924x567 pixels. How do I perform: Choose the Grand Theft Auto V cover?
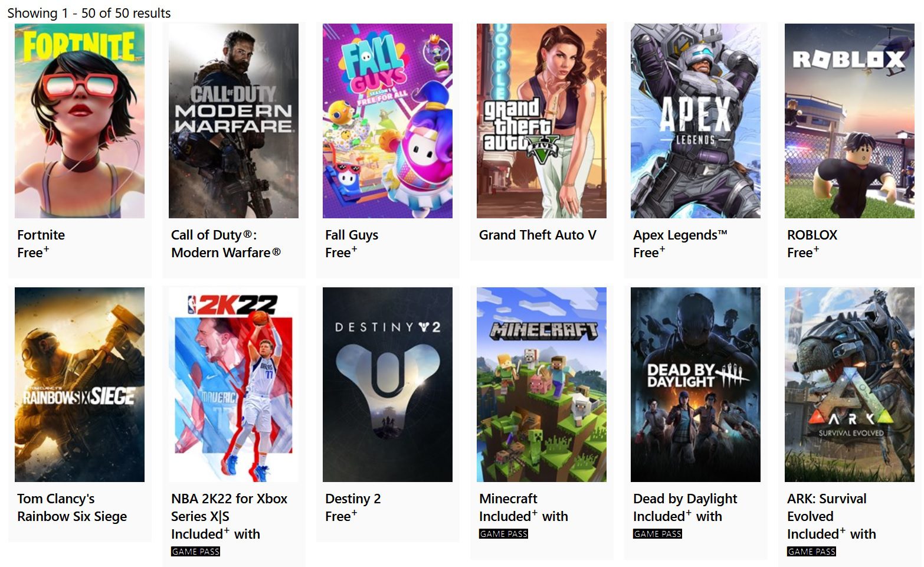(x=542, y=121)
